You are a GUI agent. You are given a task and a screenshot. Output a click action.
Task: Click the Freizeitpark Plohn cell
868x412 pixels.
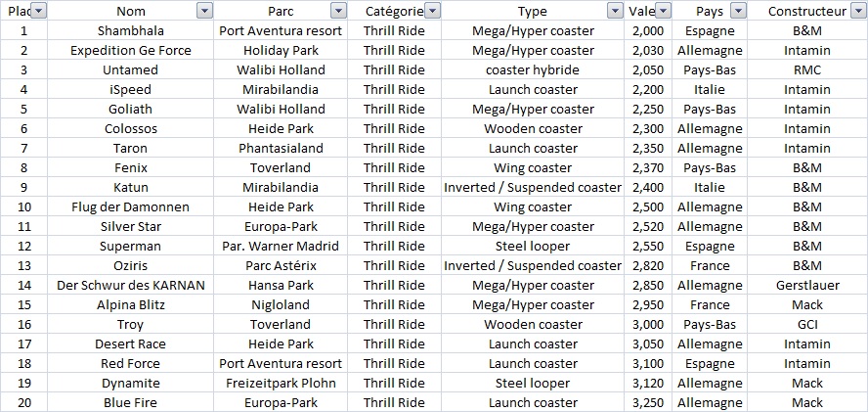click(x=281, y=384)
